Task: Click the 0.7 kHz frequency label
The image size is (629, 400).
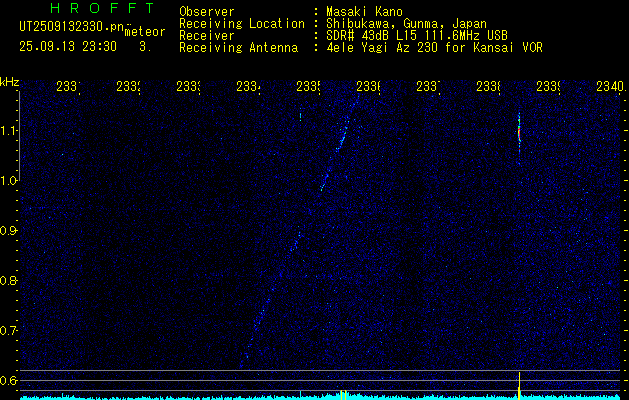Action: coord(8,331)
